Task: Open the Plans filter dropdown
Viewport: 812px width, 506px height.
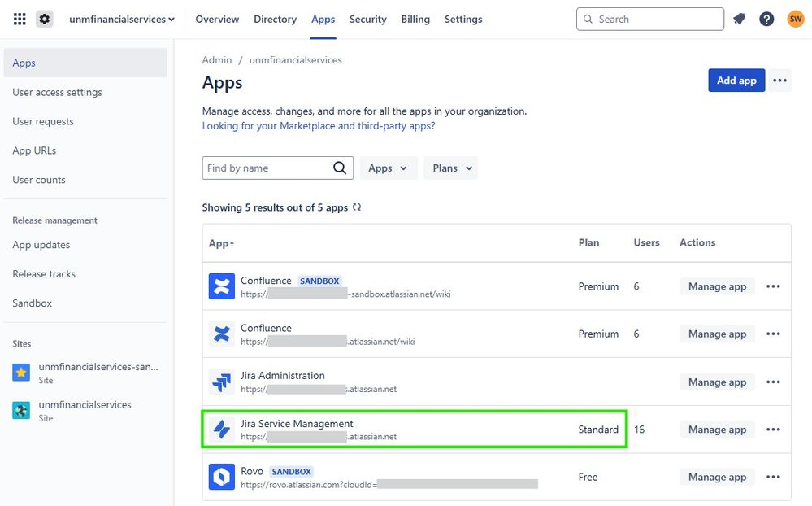Action: coord(449,168)
